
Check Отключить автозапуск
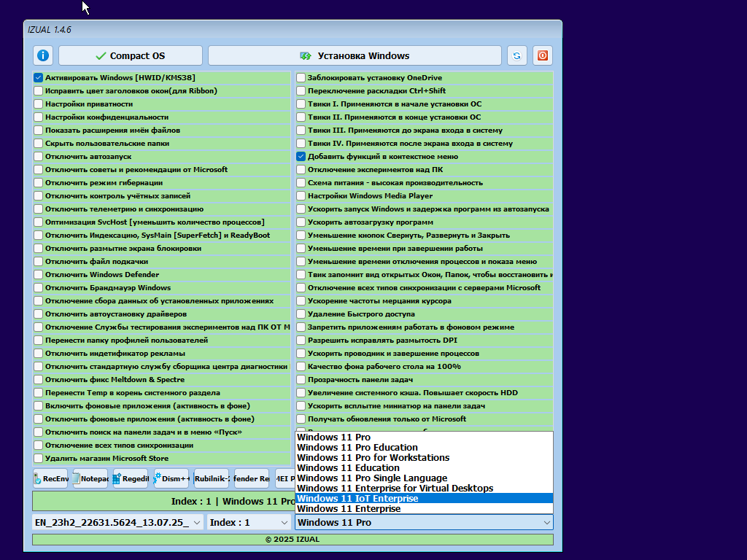pos(39,157)
